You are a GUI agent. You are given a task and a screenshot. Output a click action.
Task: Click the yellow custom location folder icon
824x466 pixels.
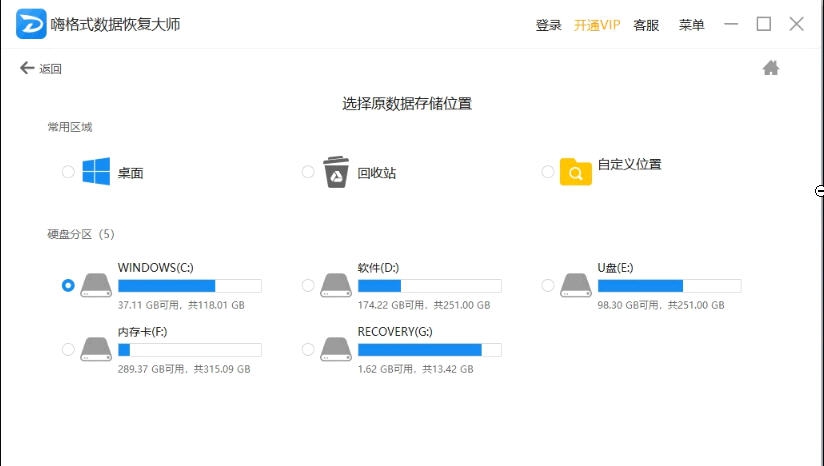click(x=575, y=172)
